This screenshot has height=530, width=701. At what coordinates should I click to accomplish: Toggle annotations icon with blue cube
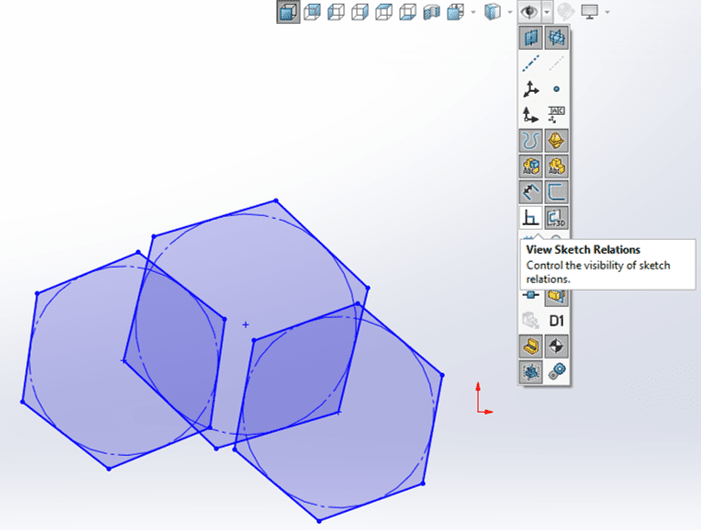531,166
